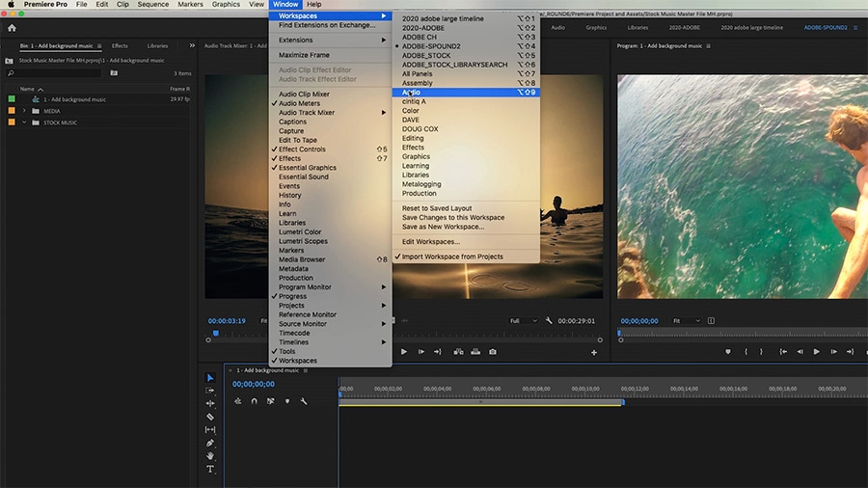Select the Type tool
The height and width of the screenshot is (488, 868).
210,470
